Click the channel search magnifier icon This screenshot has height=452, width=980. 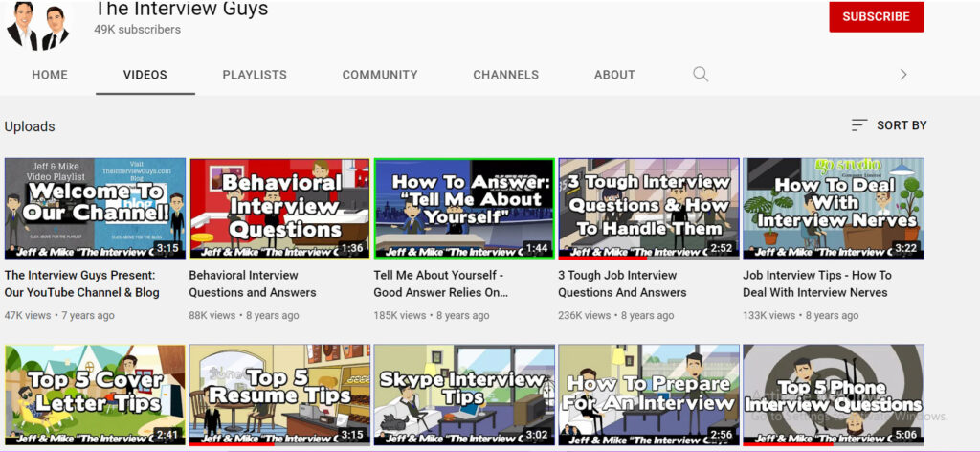[701, 75]
